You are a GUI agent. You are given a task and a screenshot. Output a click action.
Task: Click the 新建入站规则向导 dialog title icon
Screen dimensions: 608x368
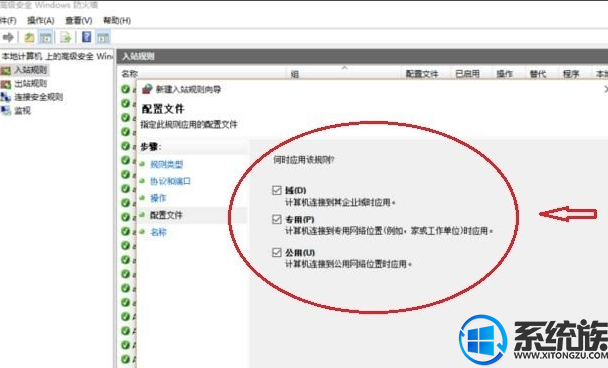pyautogui.click(x=147, y=89)
